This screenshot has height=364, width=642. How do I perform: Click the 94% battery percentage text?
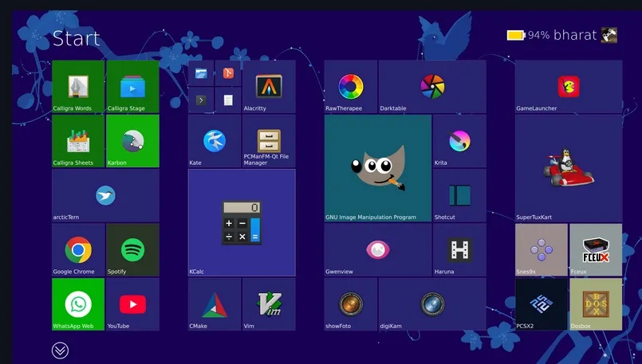[x=538, y=35]
